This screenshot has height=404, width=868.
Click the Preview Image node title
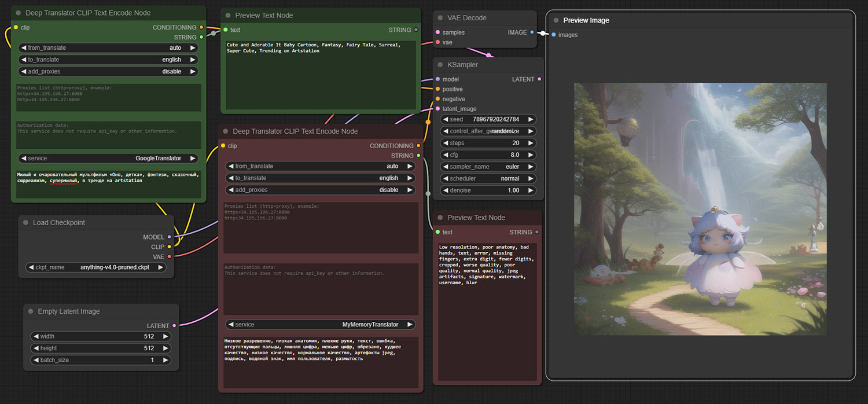coord(586,20)
